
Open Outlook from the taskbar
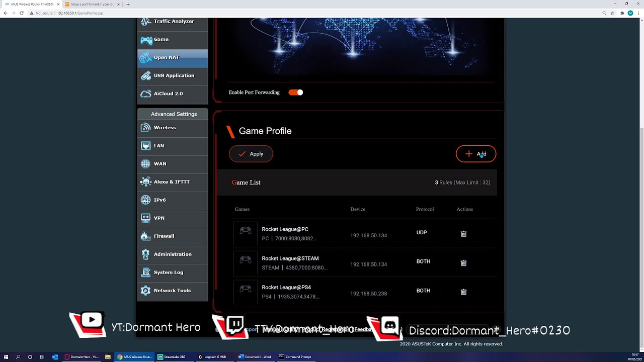point(55,357)
